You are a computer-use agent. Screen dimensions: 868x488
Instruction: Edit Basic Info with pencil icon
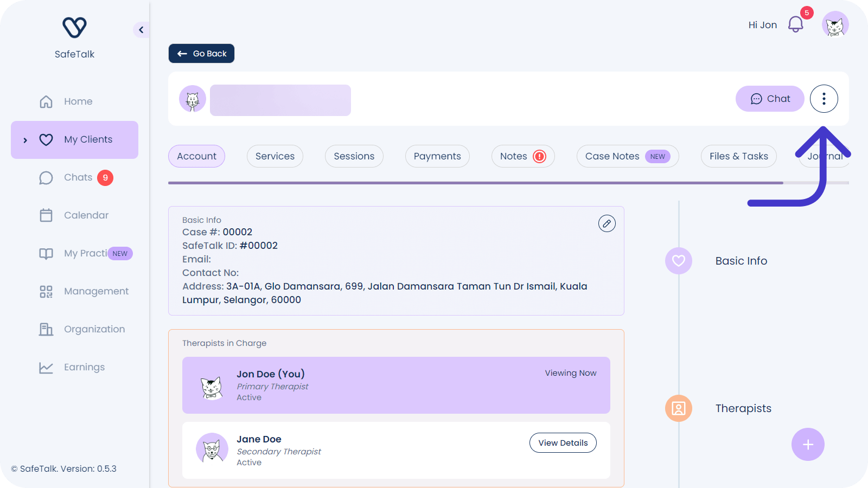click(607, 223)
